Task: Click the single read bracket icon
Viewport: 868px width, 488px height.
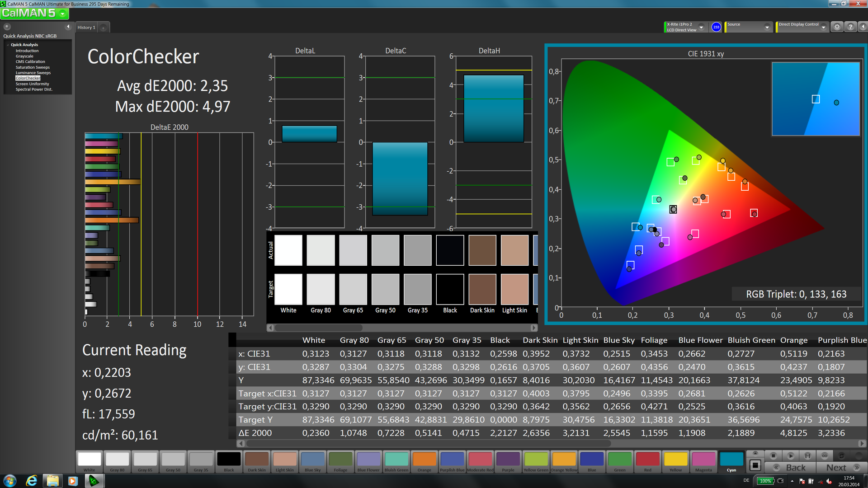Action: [x=807, y=455]
